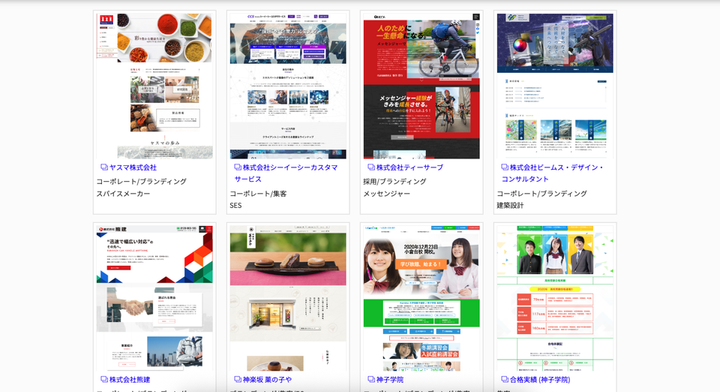Viewport: 720px width, 392px height.
Task: Select the bicycle messenger website thumbnail
Action: pos(422,86)
